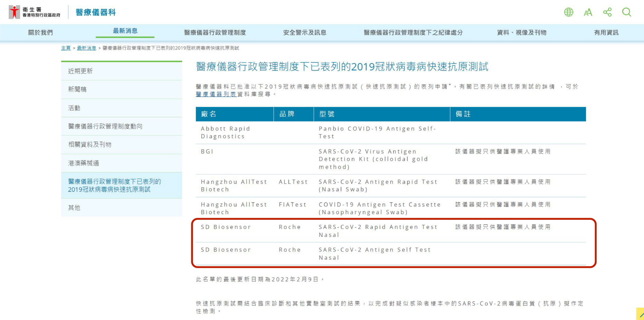
Task: Click the 備註 column header
Action: point(518,114)
